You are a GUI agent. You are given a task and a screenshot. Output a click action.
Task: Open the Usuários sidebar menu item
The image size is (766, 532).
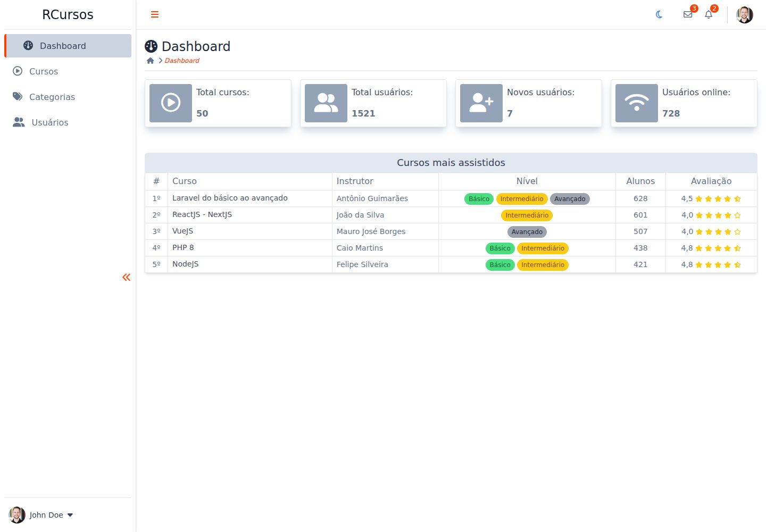(68, 122)
